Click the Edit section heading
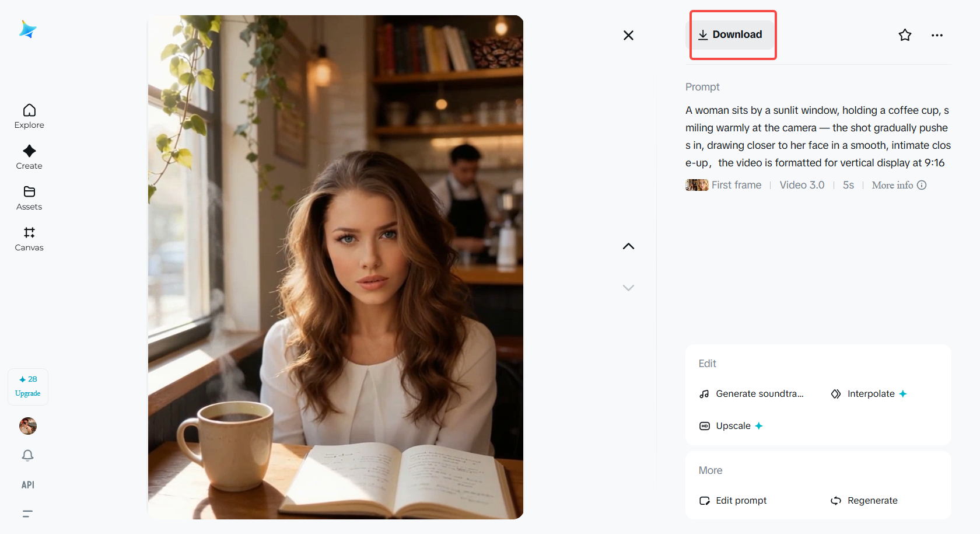The height and width of the screenshot is (534, 980). tap(707, 364)
